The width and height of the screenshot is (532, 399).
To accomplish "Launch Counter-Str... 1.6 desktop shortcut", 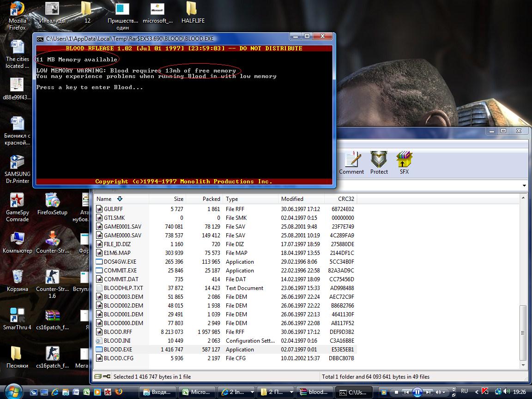I will pos(52,284).
